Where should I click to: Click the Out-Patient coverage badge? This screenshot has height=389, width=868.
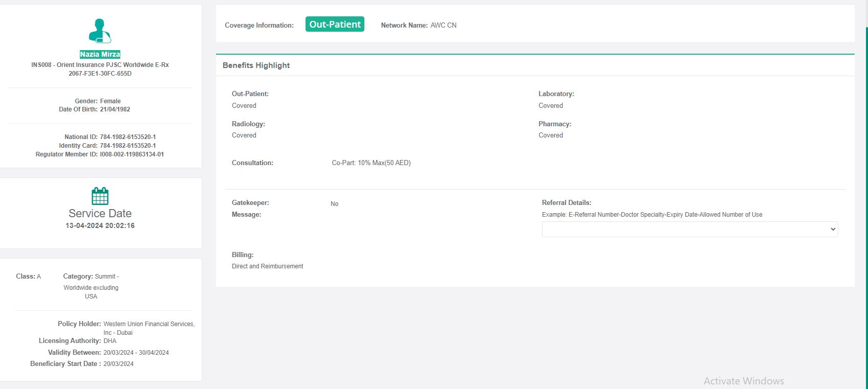pos(335,25)
